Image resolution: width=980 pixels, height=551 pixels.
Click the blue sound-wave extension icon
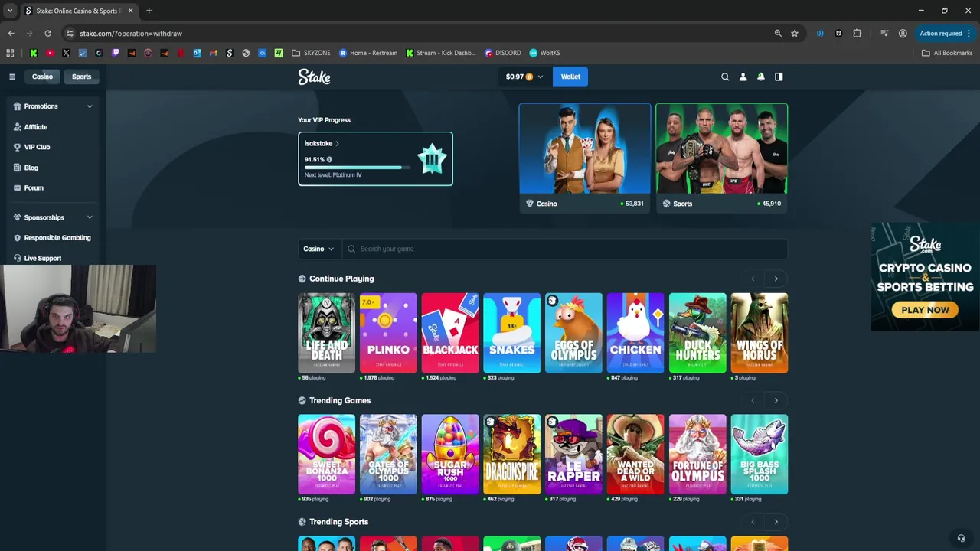coord(820,34)
